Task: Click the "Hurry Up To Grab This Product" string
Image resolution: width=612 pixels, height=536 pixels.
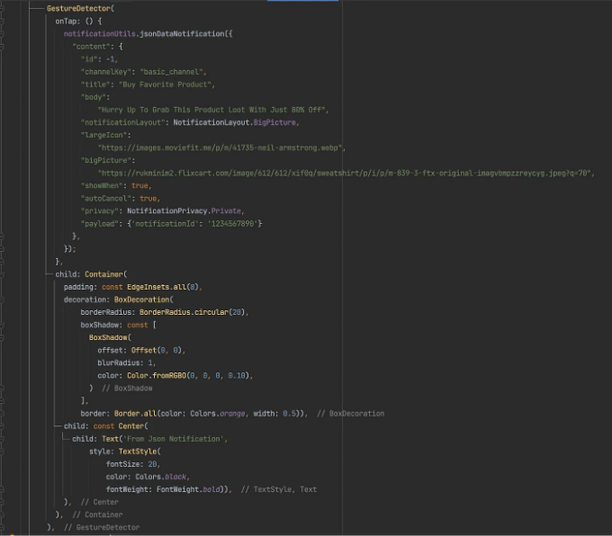Action: point(212,110)
